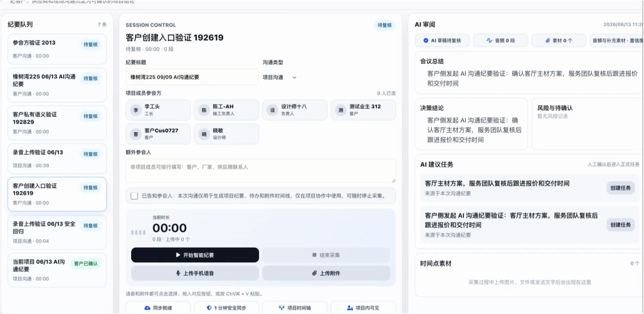Click the paperclip icon in 上传附件
Screen dimensions: 644x314
pyautogui.click(x=314, y=273)
